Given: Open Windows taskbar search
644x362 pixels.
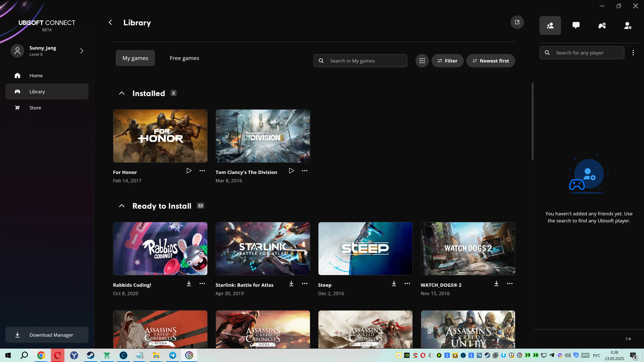Looking at the screenshot, I should 24,355.
